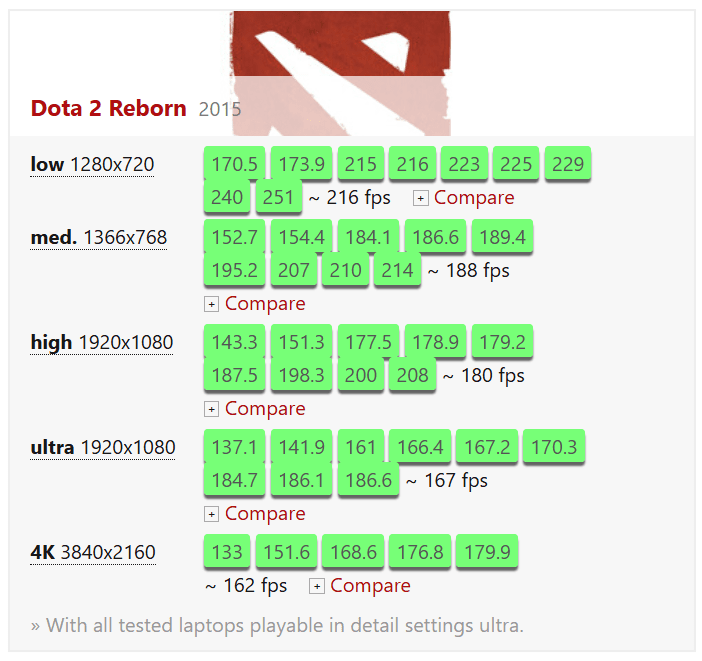The height and width of the screenshot is (661, 702).
Task: Select the 229 fps badge
Action: click(568, 164)
